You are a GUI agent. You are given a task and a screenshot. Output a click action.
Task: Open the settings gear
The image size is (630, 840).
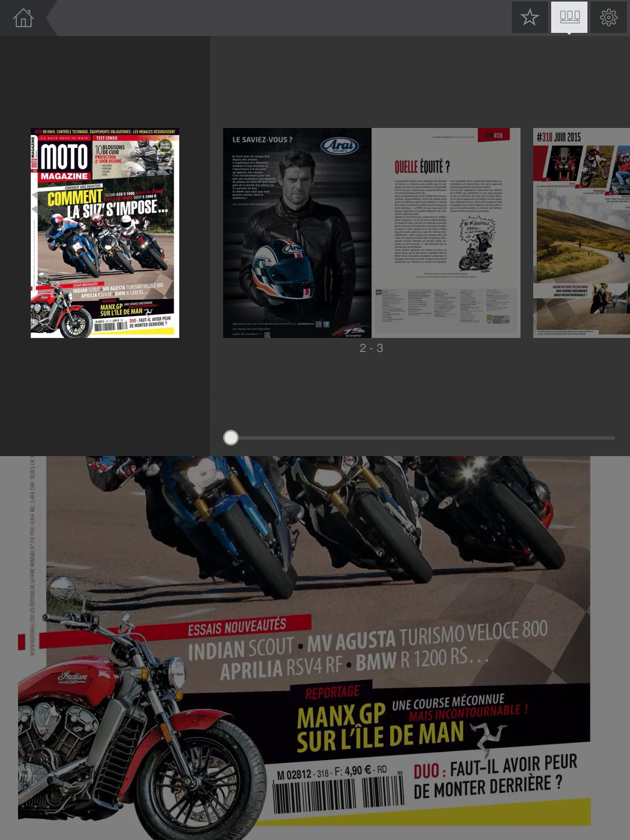click(609, 18)
